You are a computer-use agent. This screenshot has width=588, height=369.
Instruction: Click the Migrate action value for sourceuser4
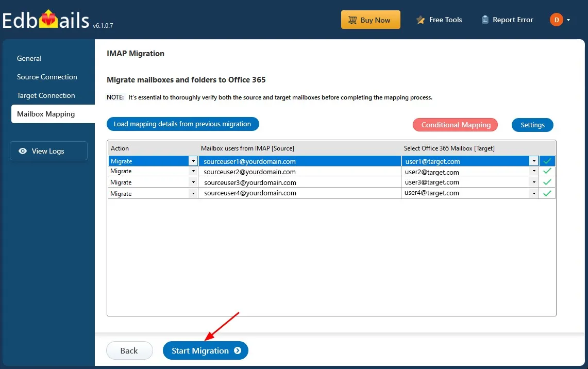(x=121, y=193)
